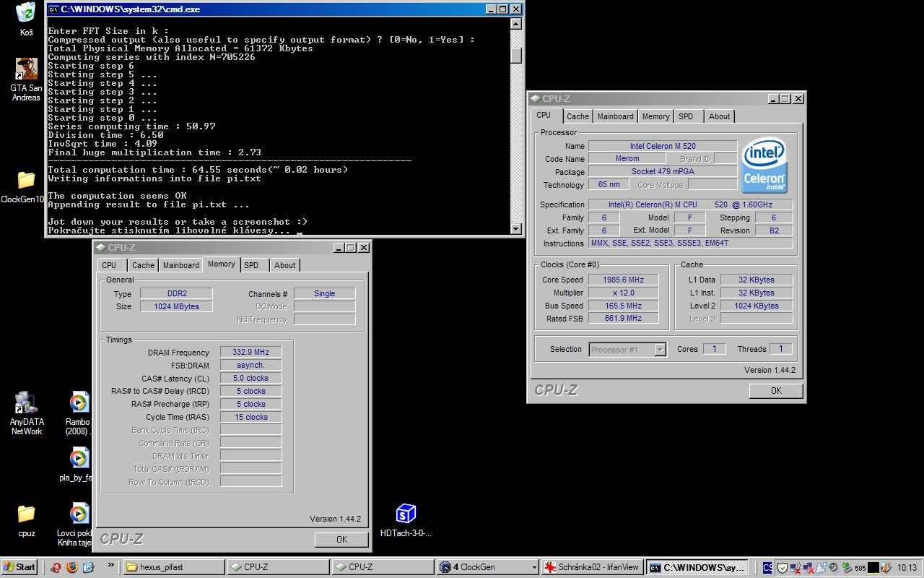This screenshot has height=578, width=924.
Task: Click the blue Quick Launch icon beside Firefox
Action: [x=87, y=567]
